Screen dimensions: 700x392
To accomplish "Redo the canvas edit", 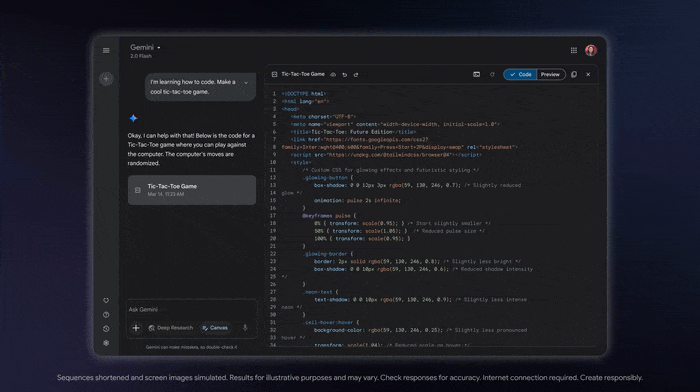I will point(356,75).
